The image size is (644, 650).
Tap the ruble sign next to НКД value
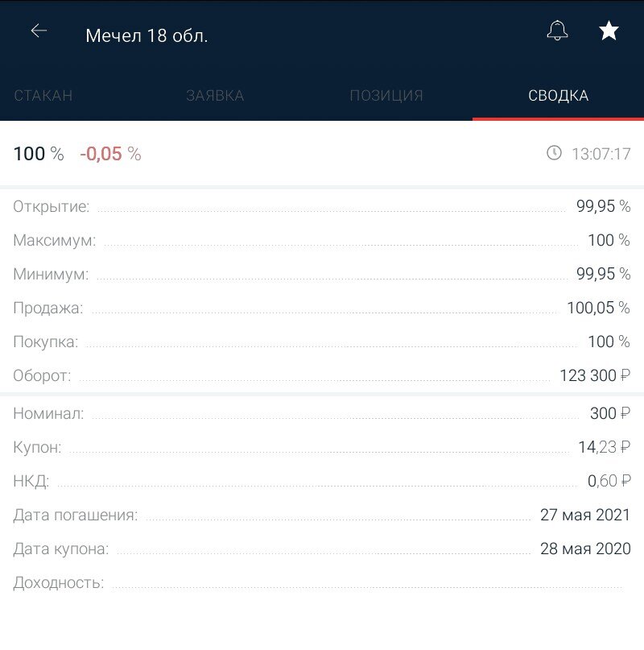click(624, 482)
